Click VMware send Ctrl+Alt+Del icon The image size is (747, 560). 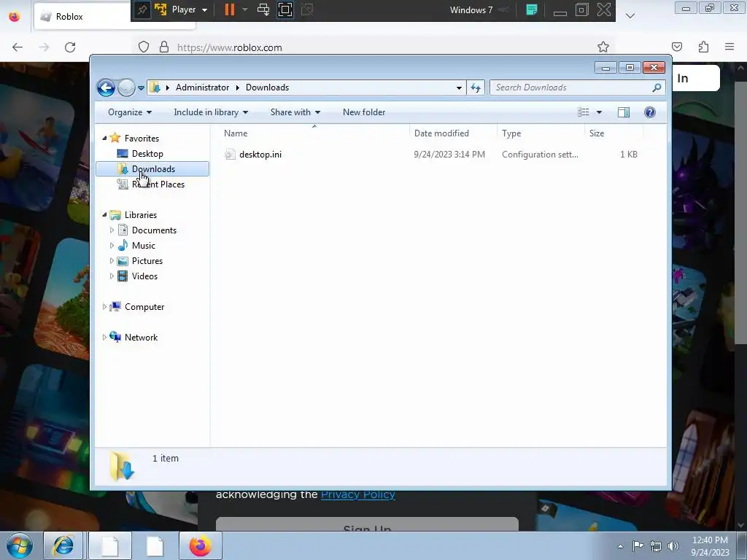click(263, 9)
